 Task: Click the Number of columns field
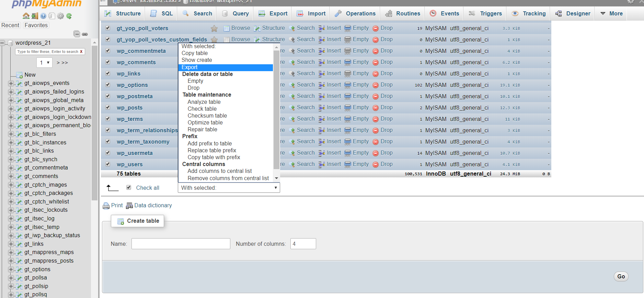303,244
